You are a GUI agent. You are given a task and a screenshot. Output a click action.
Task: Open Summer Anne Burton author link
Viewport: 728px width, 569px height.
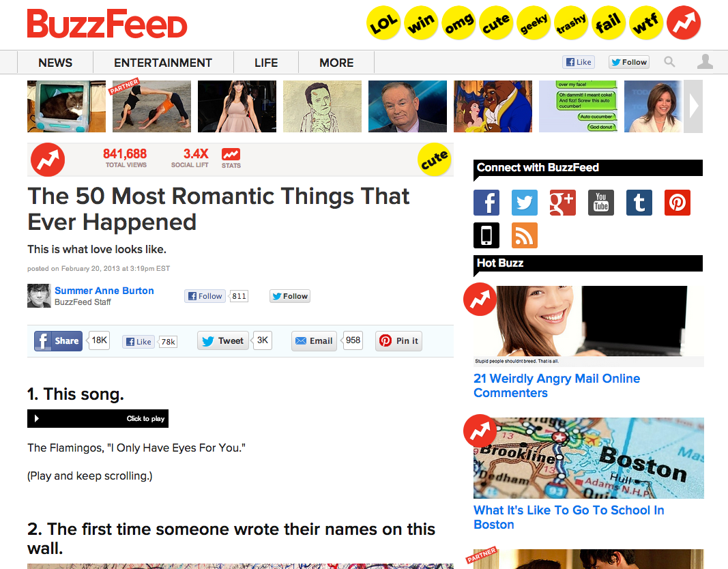(x=104, y=291)
